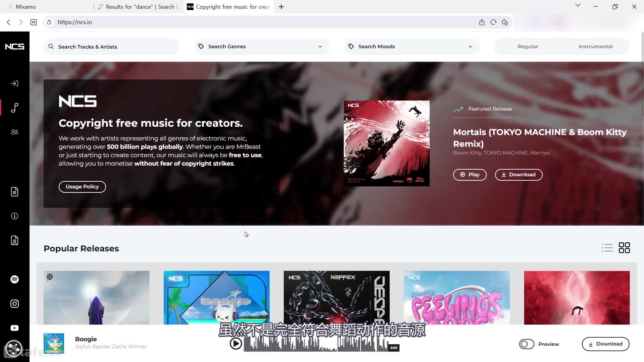Open NCS YouTube channel from the sidebar
Screen dimensions: 644x362
(x=14, y=328)
